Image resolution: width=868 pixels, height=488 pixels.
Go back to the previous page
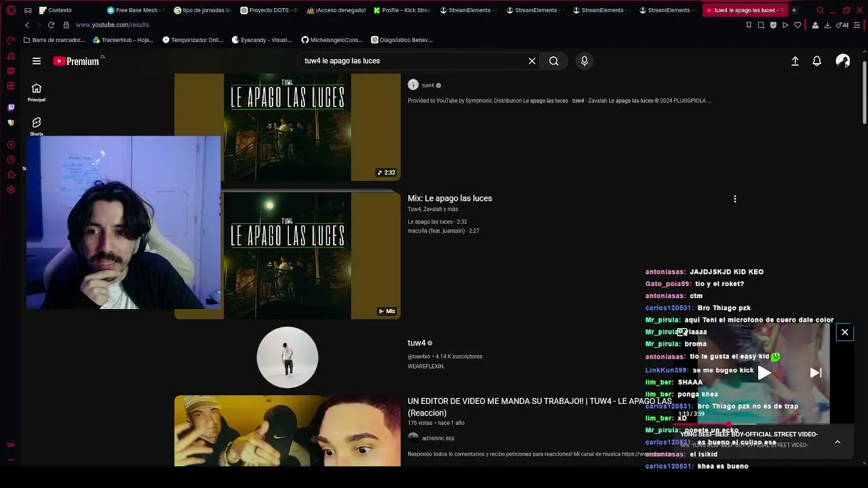point(27,25)
